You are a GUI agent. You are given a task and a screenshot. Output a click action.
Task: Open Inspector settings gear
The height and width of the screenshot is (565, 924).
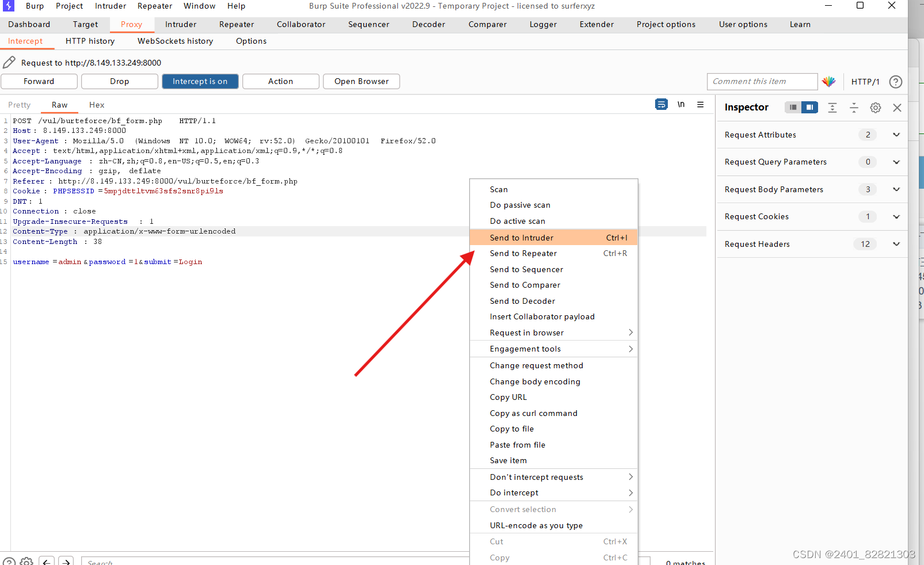pyautogui.click(x=876, y=108)
